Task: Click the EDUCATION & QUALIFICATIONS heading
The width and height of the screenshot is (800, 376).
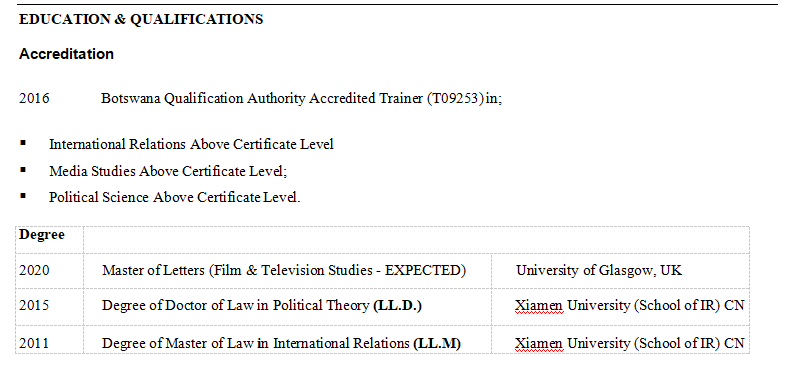Action: [141, 19]
